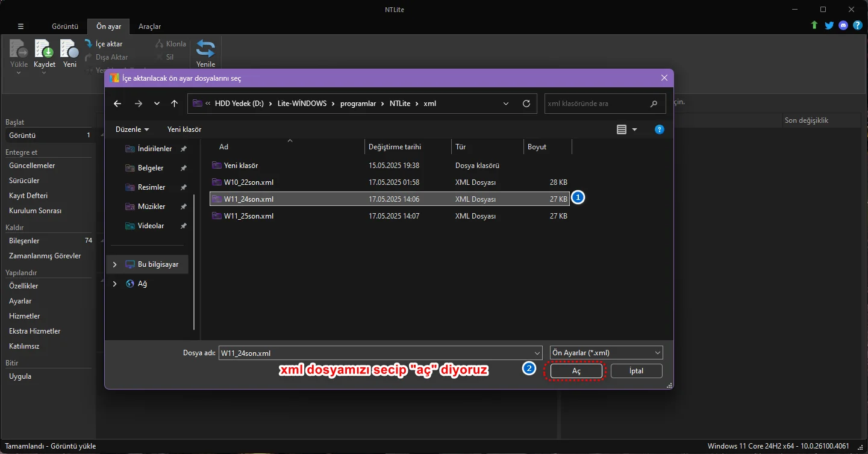Open the Ön Ayarlar (*.xml) filter
This screenshot has width=868, height=454.
(x=607, y=353)
